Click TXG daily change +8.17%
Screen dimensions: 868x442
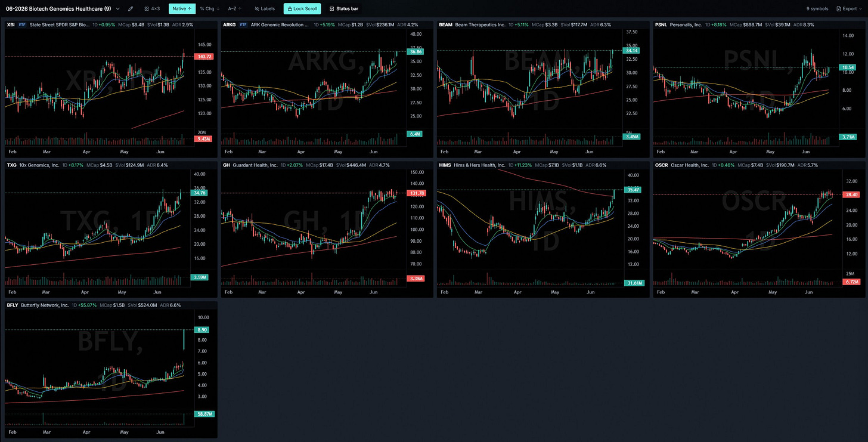(x=75, y=165)
